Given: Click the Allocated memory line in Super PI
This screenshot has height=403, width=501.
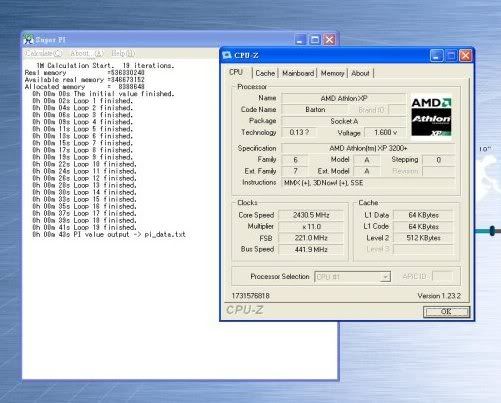Looking at the screenshot, I should (x=85, y=87).
